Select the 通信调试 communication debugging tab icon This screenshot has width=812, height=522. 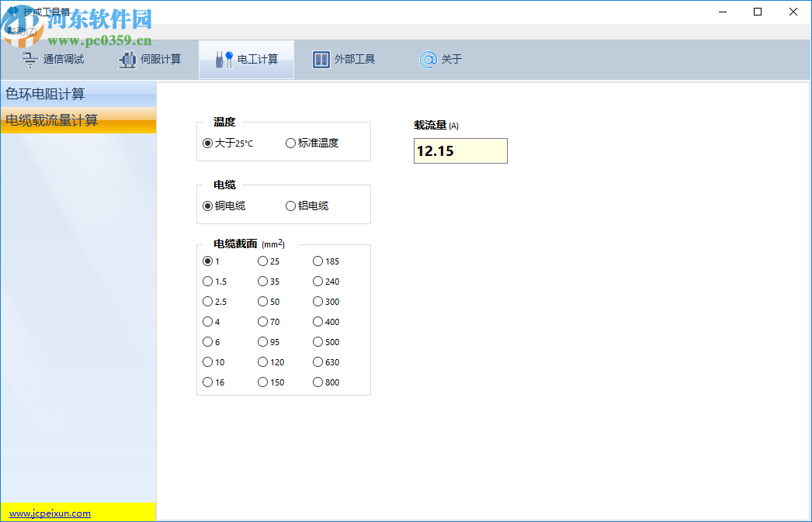29,59
